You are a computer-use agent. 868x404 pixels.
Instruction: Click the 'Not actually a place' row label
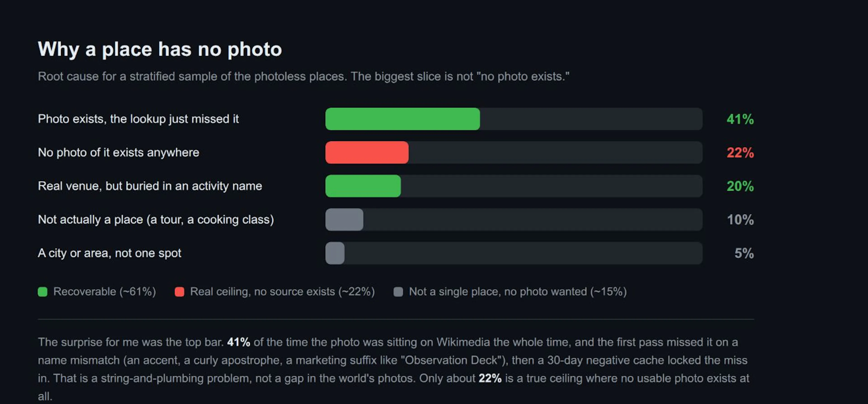click(156, 220)
